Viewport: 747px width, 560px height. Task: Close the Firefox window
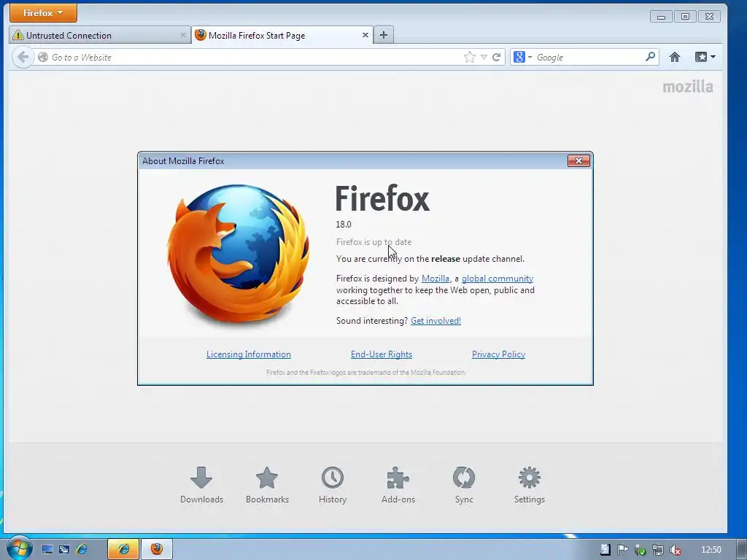709,17
